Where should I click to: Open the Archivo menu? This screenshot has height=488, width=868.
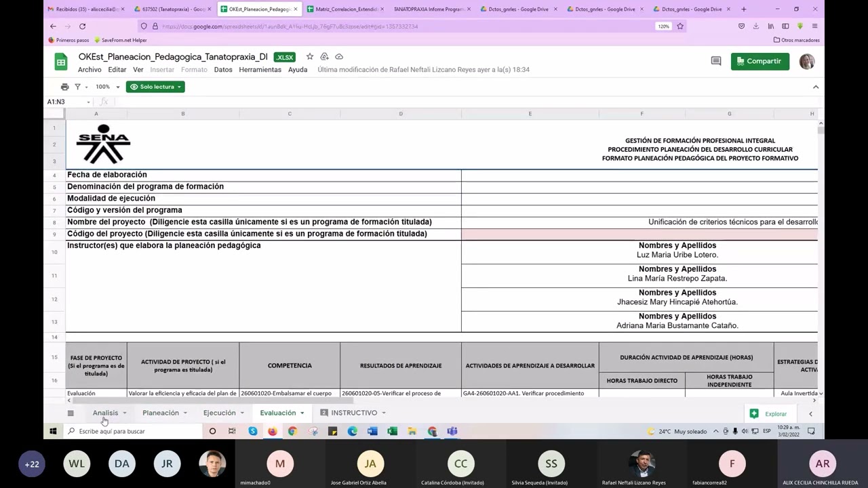[x=90, y=70]
